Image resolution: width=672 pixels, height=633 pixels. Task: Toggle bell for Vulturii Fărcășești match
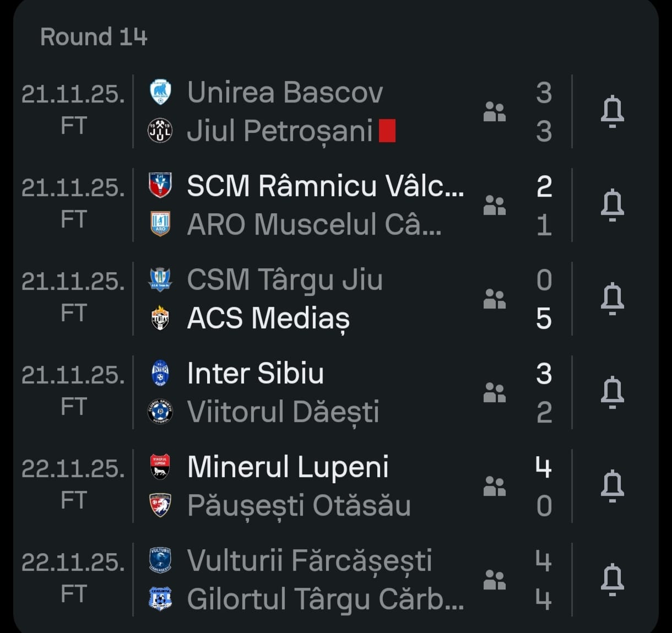611,580
